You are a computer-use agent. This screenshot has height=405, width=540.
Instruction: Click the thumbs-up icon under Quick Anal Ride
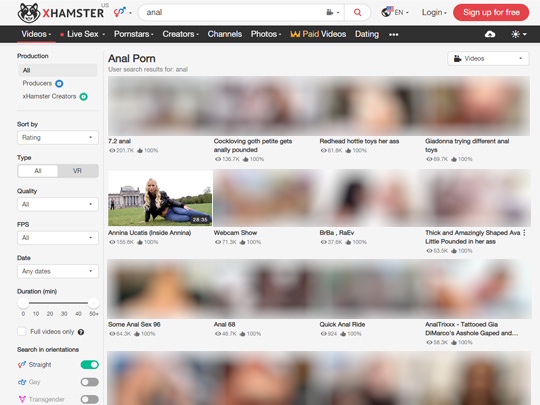[x=343, y=334]
